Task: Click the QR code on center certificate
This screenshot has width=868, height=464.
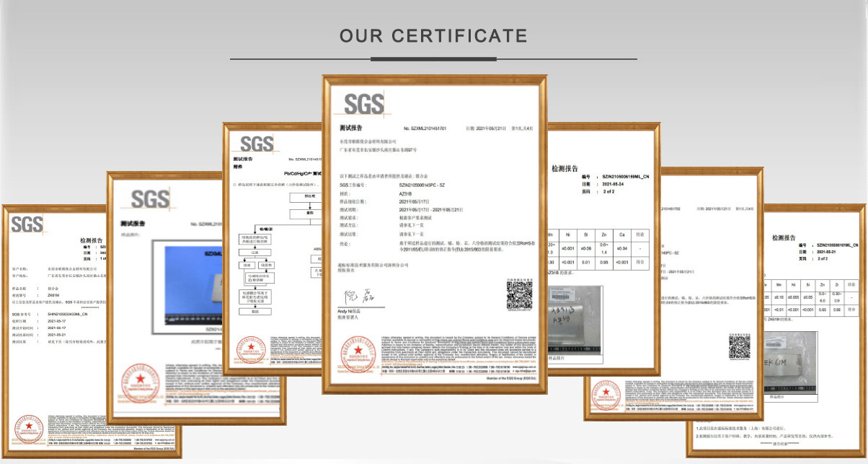Action: tap(518, 294)
